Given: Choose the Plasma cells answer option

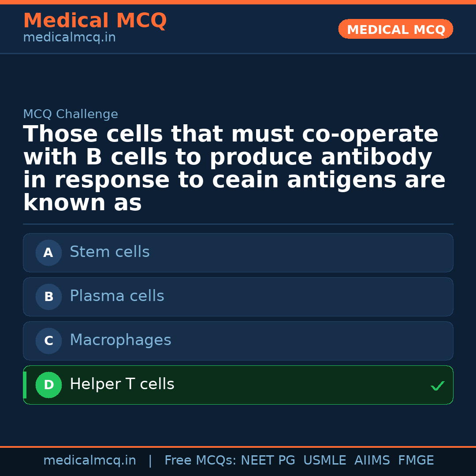Looking at the screenshot, I should 238,297.
